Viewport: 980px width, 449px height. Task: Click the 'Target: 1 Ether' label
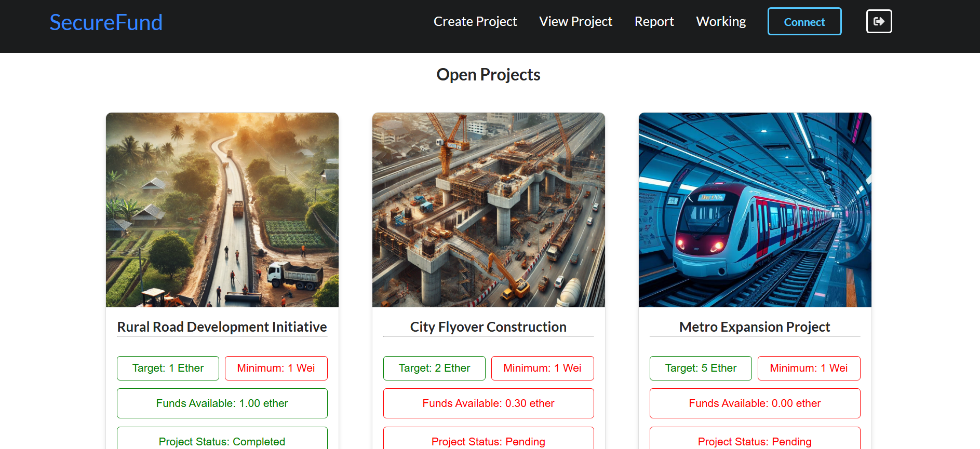tap(168, 368)
